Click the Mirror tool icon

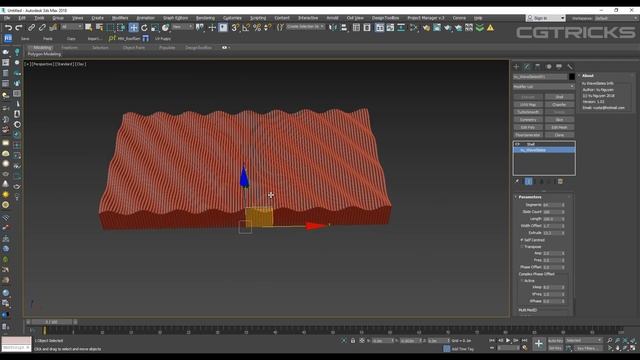click(333, 28)
